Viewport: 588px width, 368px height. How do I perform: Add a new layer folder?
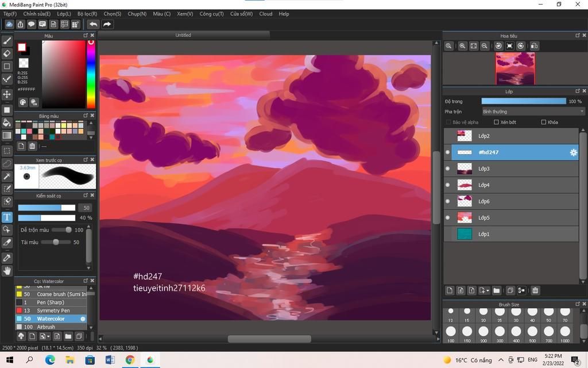coord(497,290)
